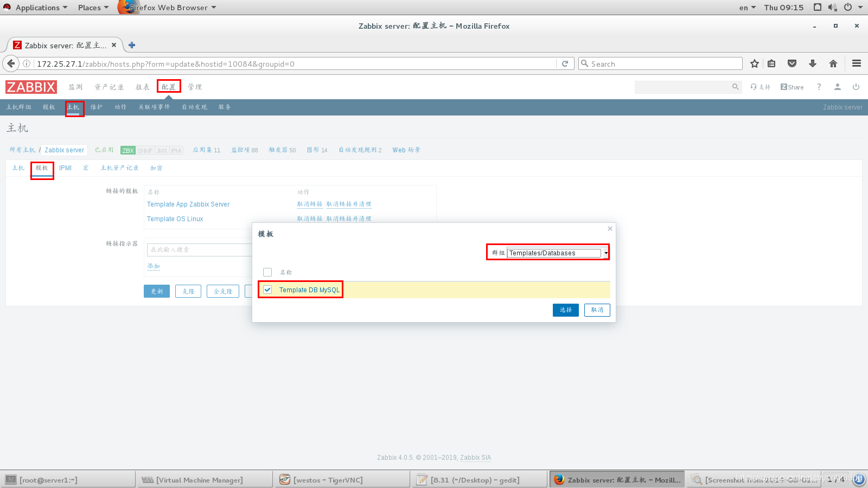
Task: Uncheck the Template DB MySQL checkbox
Action: pos(267,290)
